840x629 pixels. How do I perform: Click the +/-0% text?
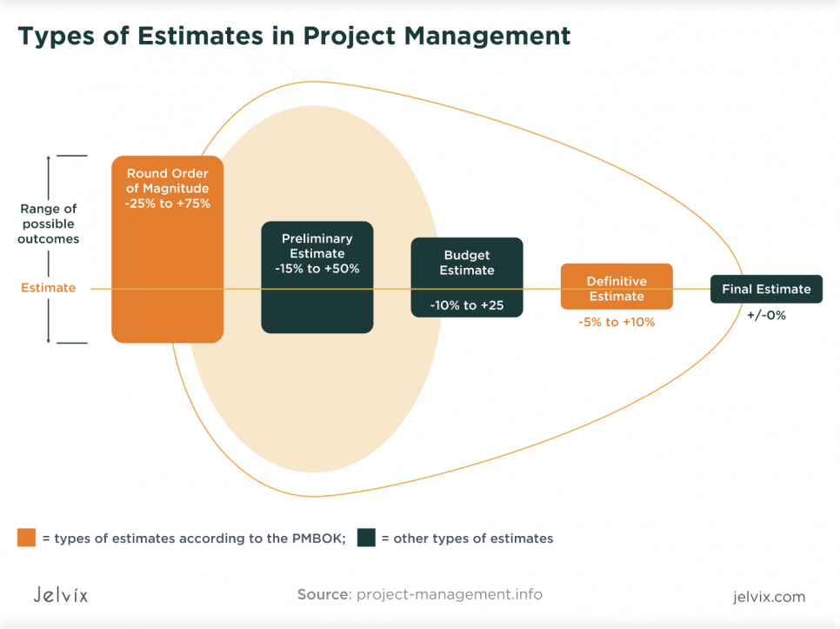pos(766,315)
